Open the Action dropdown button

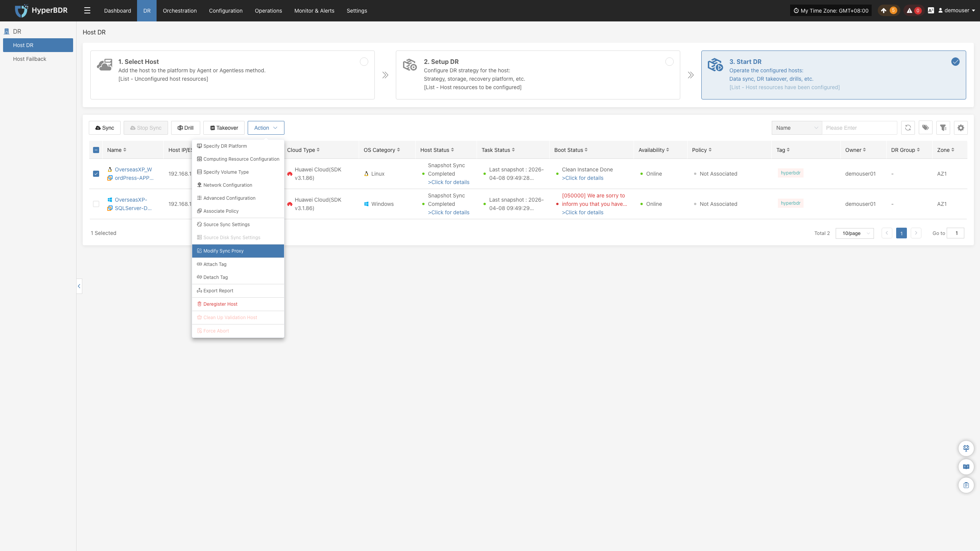point(266,128)
